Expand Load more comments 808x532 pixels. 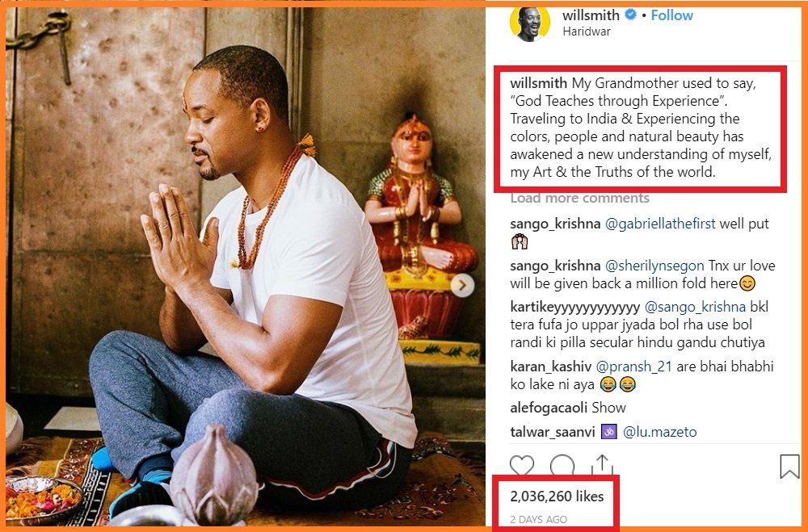(x=579, y=199)
